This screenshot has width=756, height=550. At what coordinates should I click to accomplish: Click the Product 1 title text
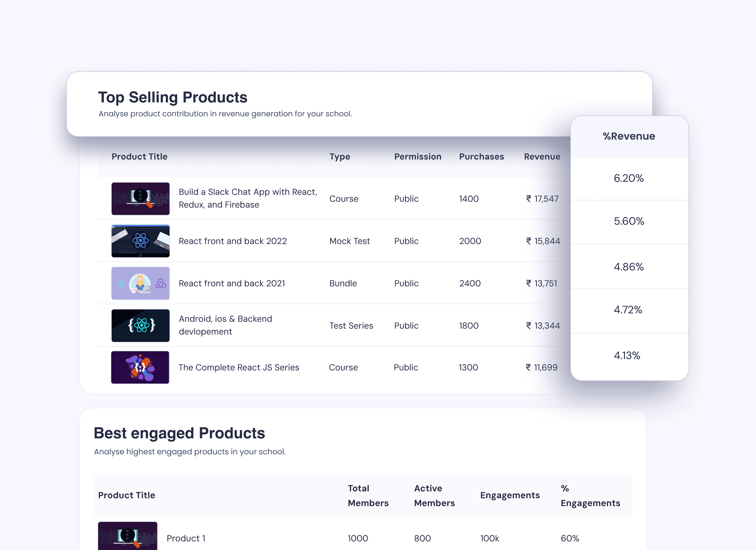pyautogui.click(x=186, y=538)
